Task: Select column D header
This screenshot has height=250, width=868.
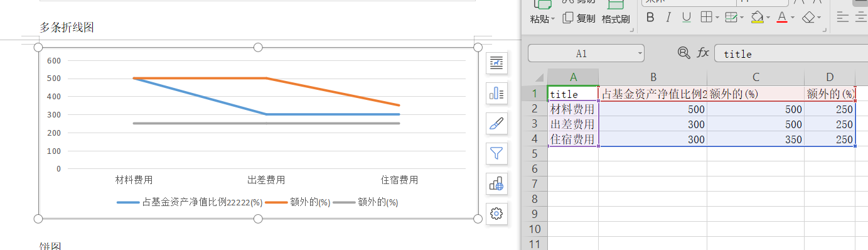Action: pyautogui.click(x=830, y=77)
